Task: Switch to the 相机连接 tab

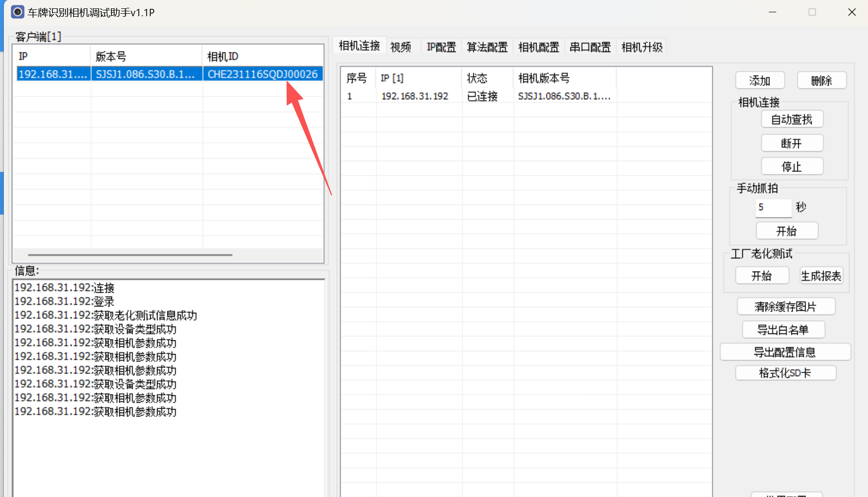Action: pyautogui.click(x=359, y=46)
